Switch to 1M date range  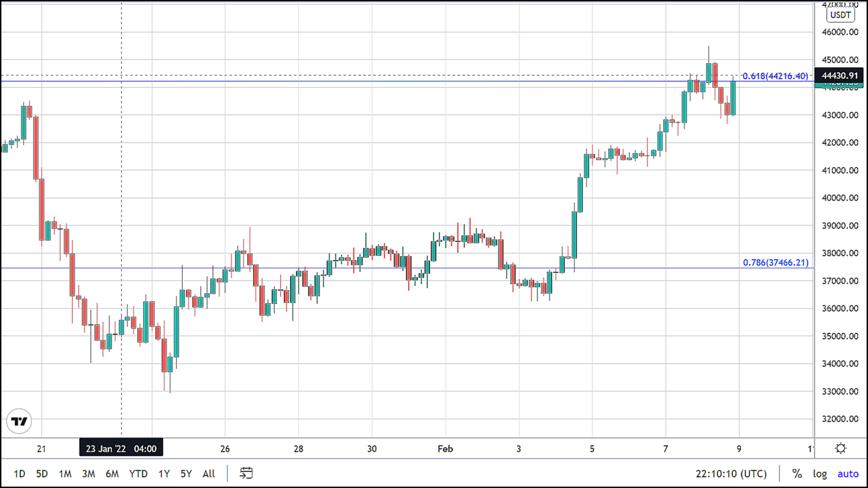pos(65,474)
